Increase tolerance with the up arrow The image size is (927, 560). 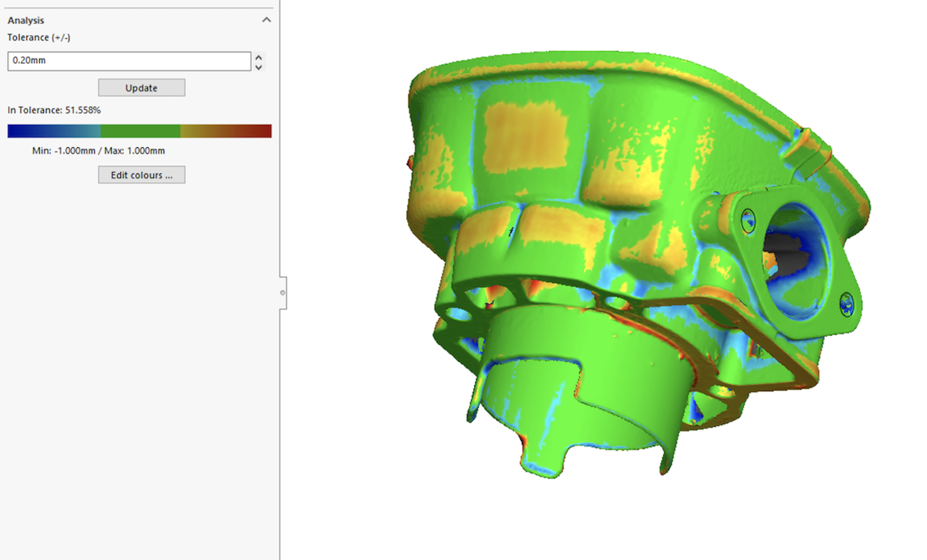259,57
